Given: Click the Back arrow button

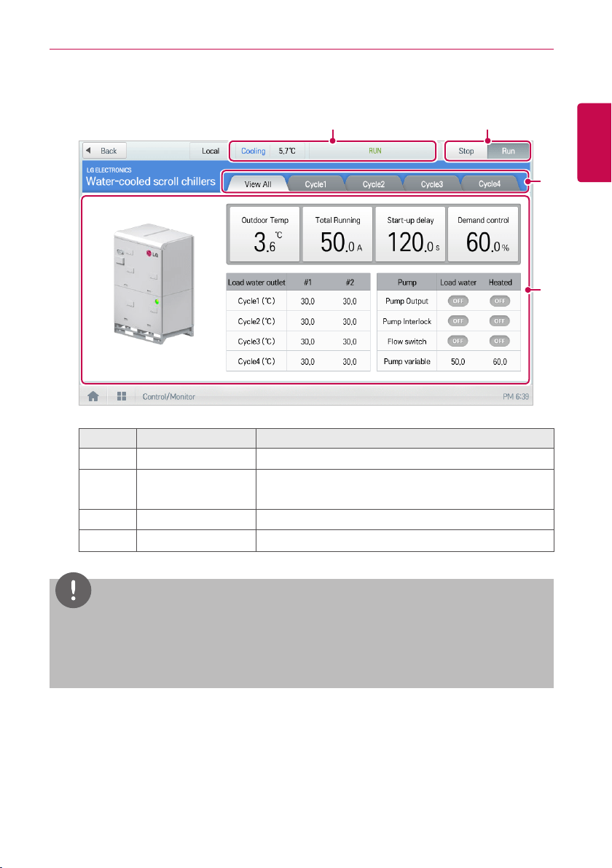Looking at the screenshot, I should 105,151.
